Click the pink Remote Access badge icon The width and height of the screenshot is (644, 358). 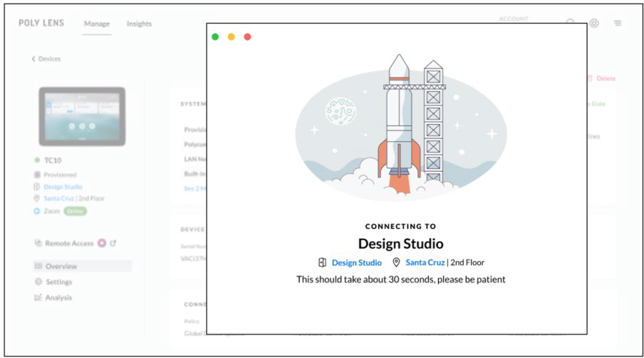click(102, 243)
